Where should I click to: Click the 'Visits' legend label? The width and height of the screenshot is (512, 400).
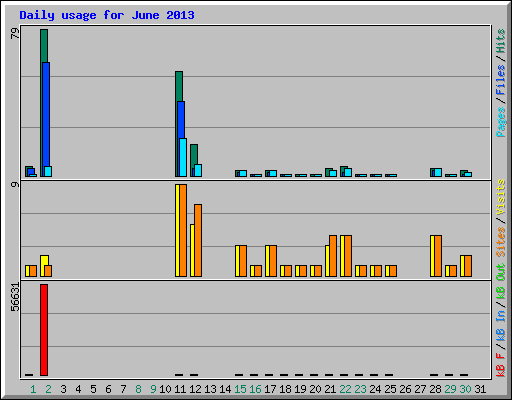[x=501, y=197]
